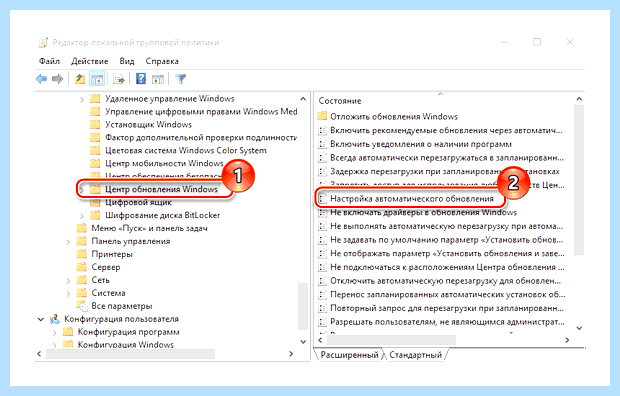
Task: Click tree pane scroll down arrow
Action: tap(303, 341)
